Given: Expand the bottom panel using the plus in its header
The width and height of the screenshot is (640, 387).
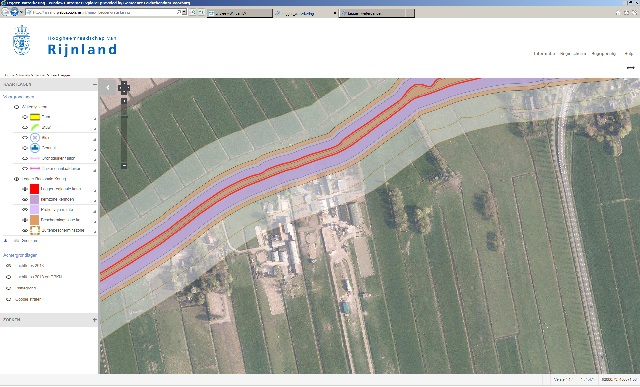Looking at the screenshot, I should click(95, 320).
